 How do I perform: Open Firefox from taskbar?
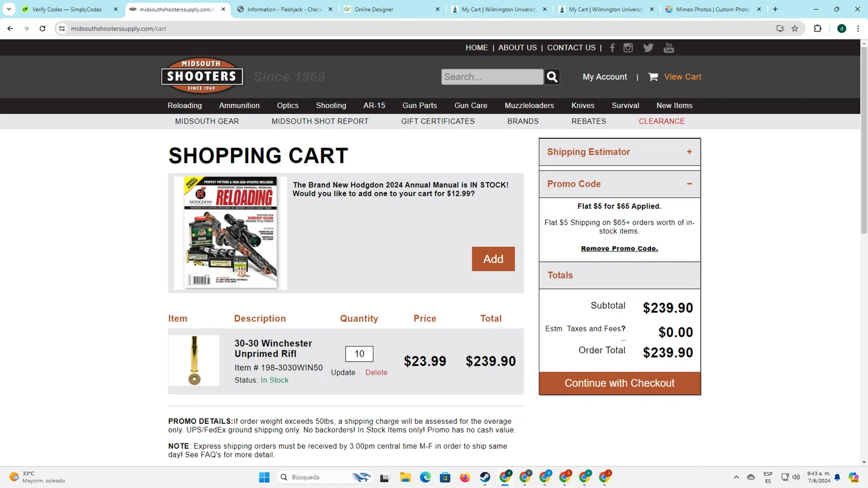pyautogui.click(x=465, y=477)
